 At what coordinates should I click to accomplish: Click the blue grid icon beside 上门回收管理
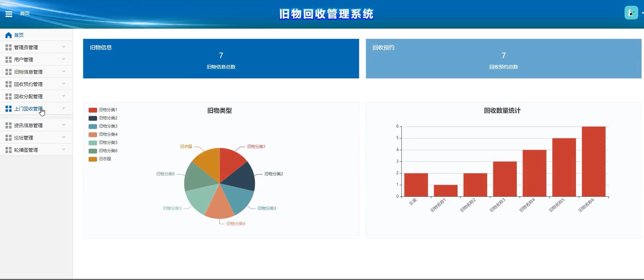[8, 109]
